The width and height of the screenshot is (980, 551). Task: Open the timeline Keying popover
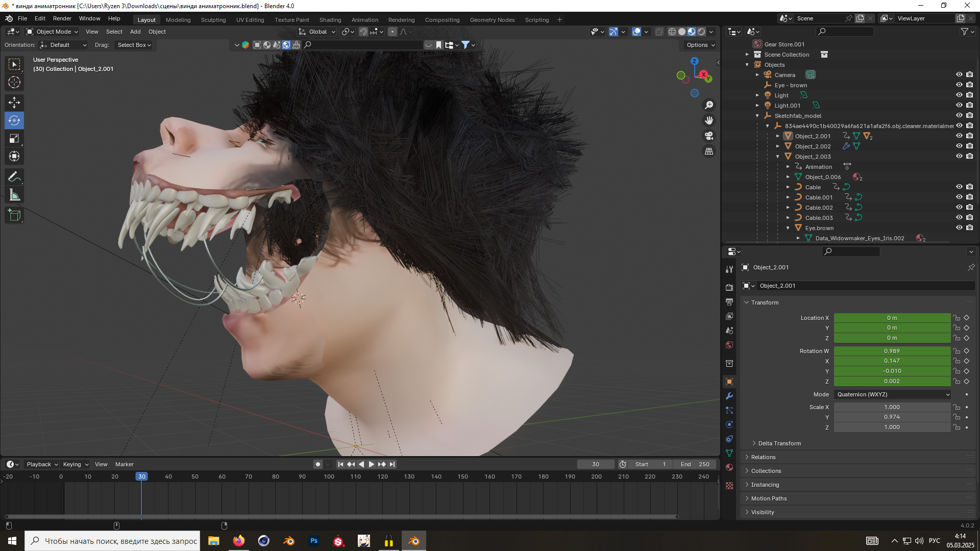pos(76,464)
